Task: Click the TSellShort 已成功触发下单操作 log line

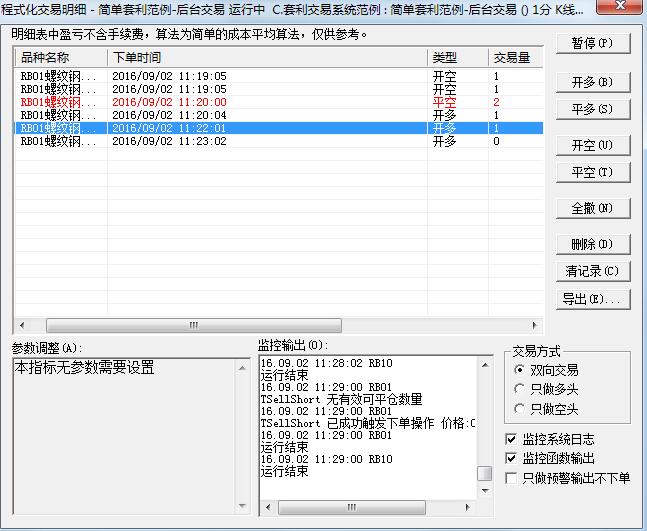Action: 368,423
